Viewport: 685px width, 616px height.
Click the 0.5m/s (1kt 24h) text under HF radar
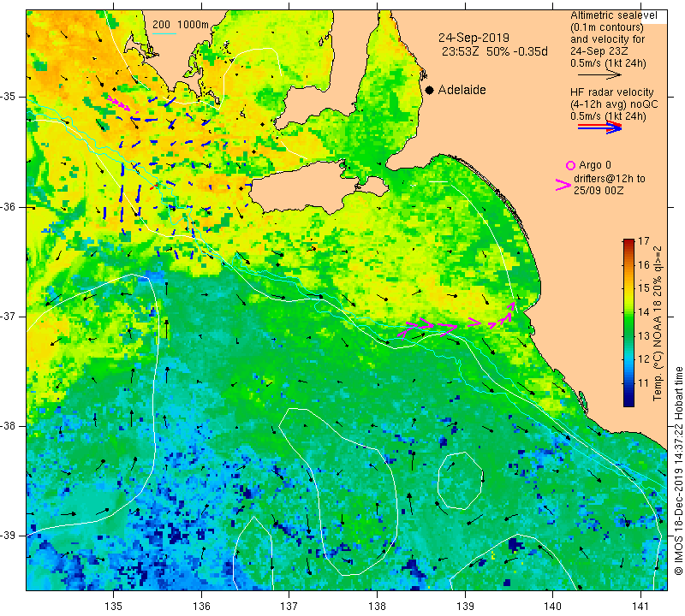(x=608, y=116)
